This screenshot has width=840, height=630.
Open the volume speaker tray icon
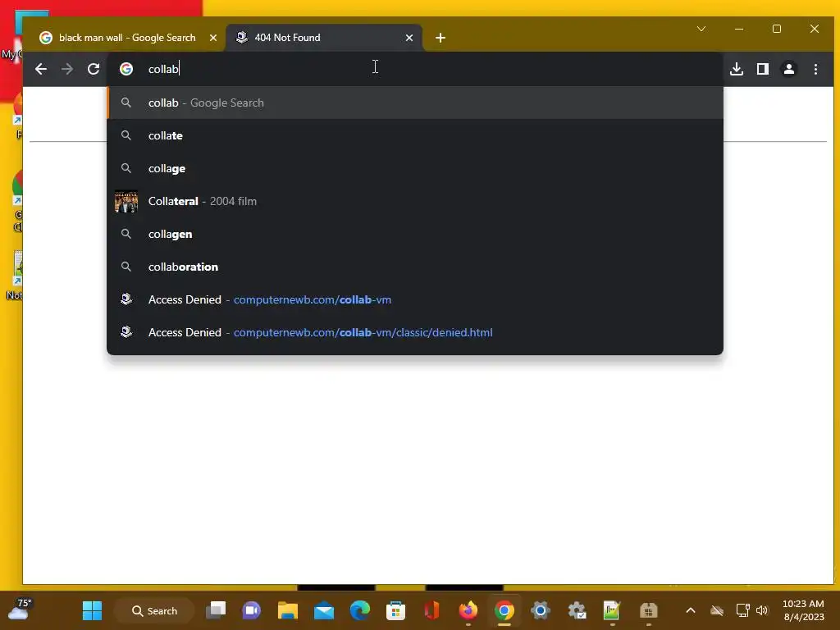(x=762, y=610)
